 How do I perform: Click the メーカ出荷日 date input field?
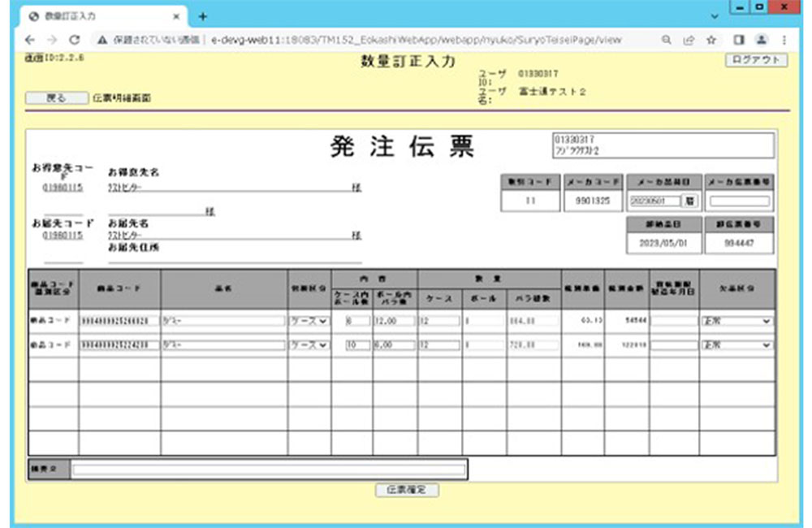(x=655, y=201)
